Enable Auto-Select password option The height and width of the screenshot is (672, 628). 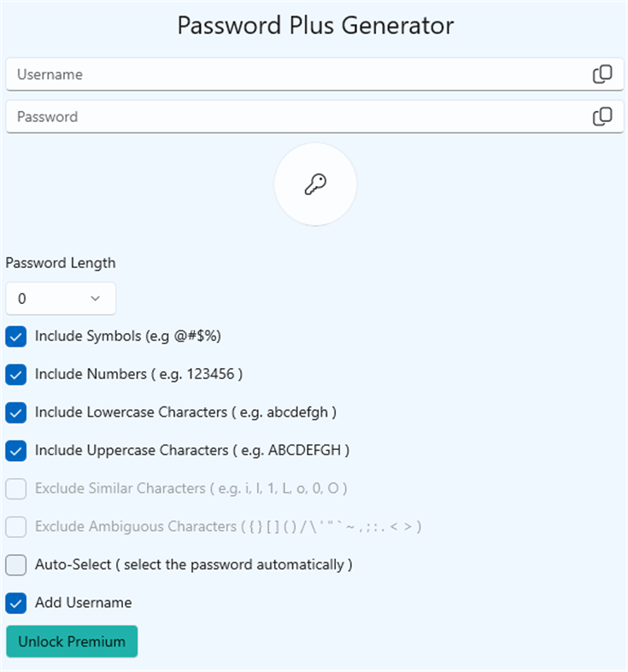[x=16, y=564]
